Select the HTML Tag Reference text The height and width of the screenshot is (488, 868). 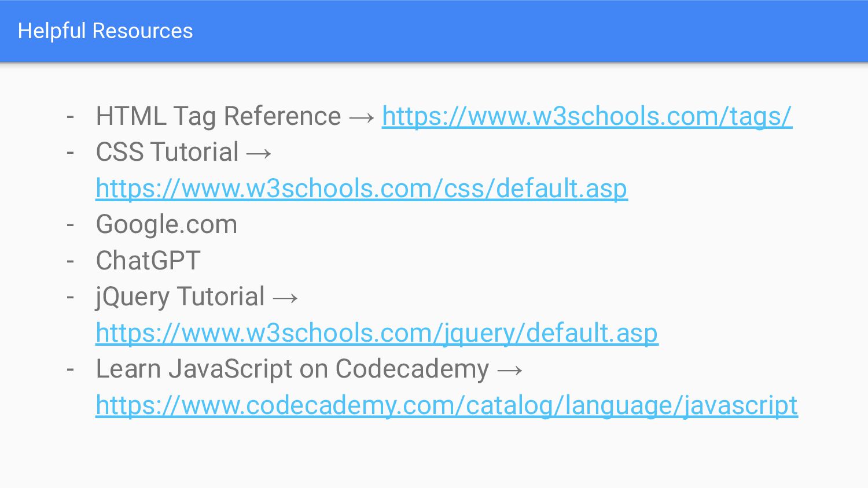(x=219, y=116)
